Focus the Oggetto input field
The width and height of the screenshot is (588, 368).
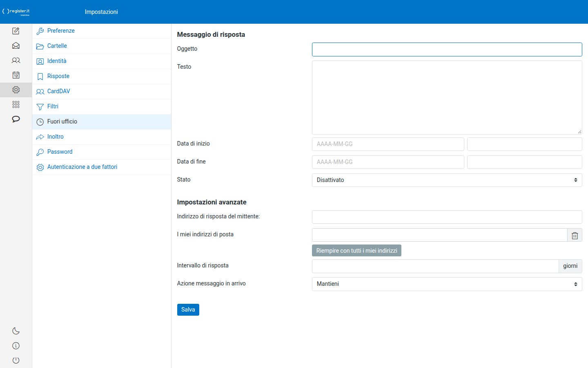coord(447,49)
